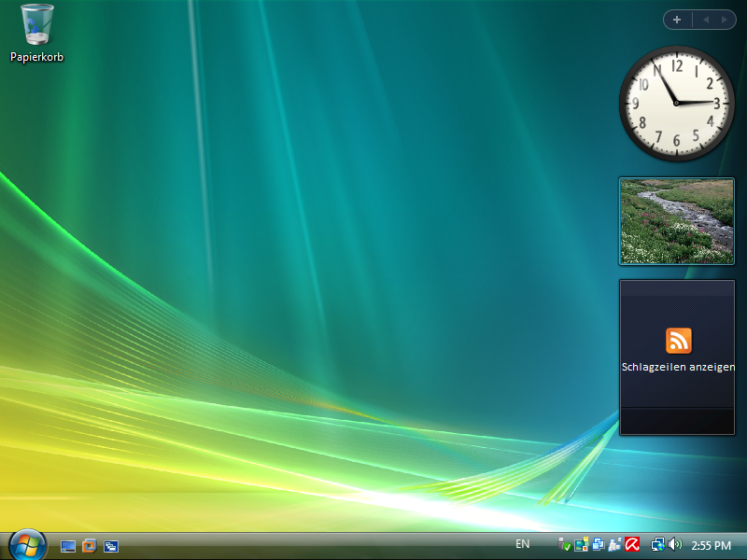Open the calendar by clicking 2:55 PM

[710, 546]
